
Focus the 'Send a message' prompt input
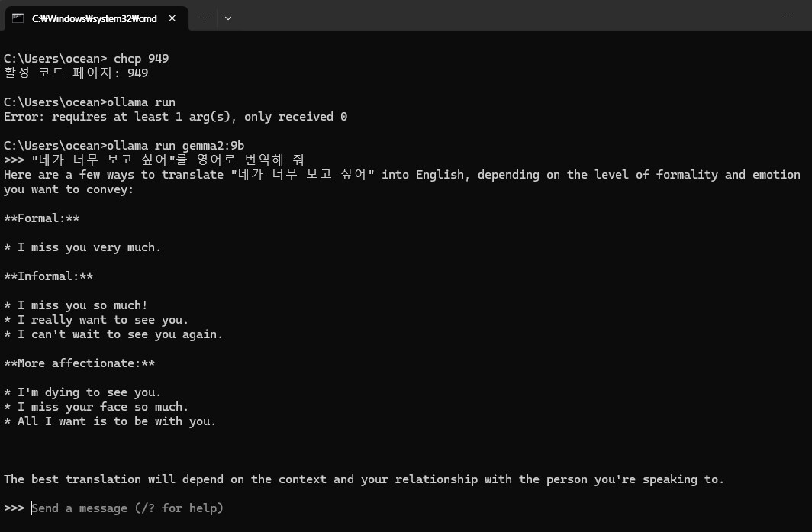(x=127, y=508)
